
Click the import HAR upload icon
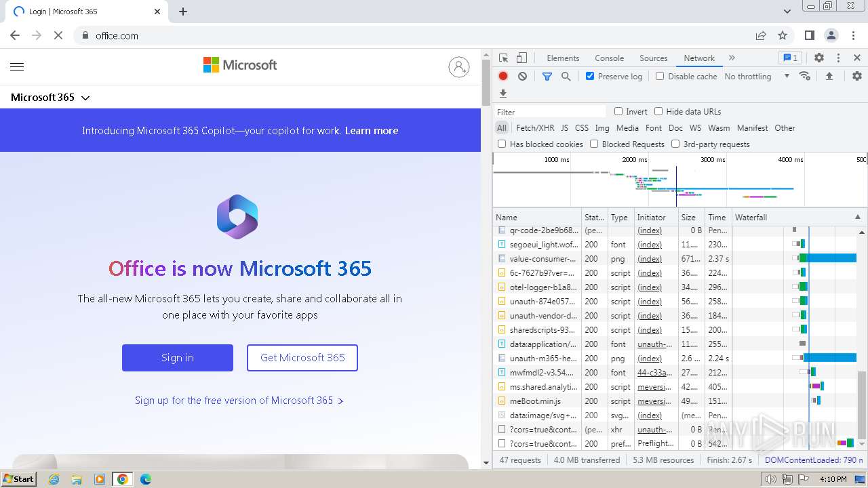coord(829,77)
